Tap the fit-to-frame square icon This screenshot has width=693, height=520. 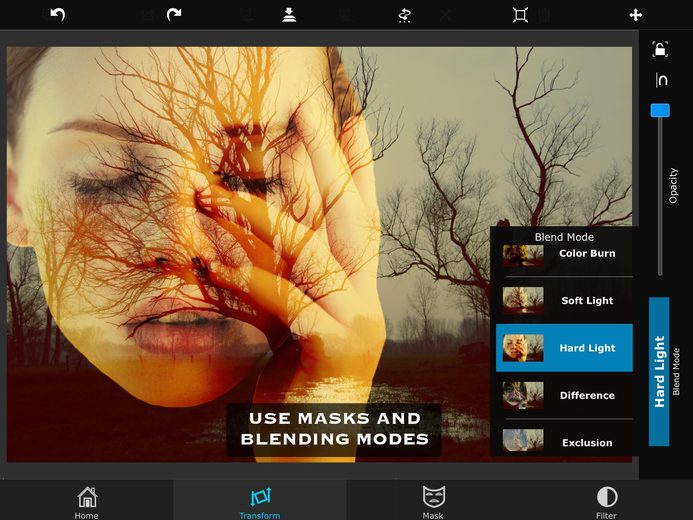pos(520,15)
